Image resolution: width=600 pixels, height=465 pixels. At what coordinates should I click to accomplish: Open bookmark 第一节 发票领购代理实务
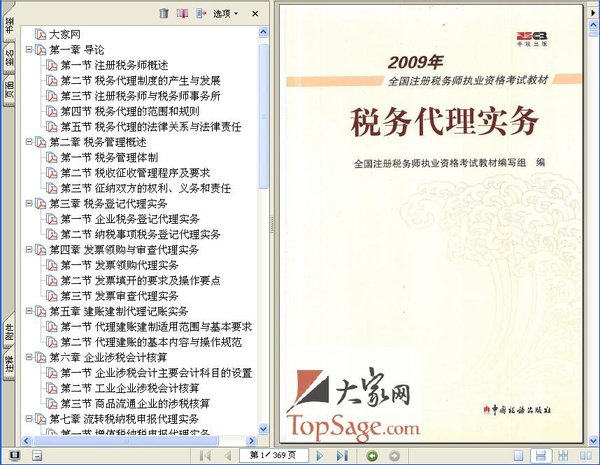pos(120,265)
